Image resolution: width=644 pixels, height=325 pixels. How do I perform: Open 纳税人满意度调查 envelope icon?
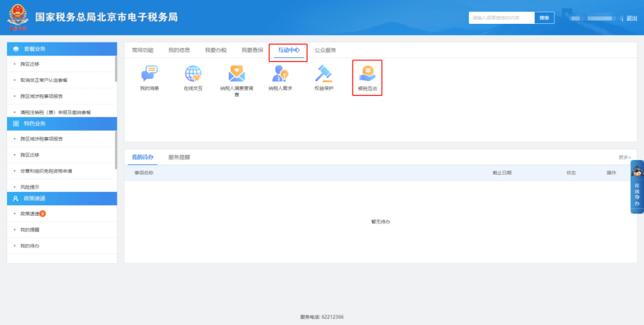237,73
